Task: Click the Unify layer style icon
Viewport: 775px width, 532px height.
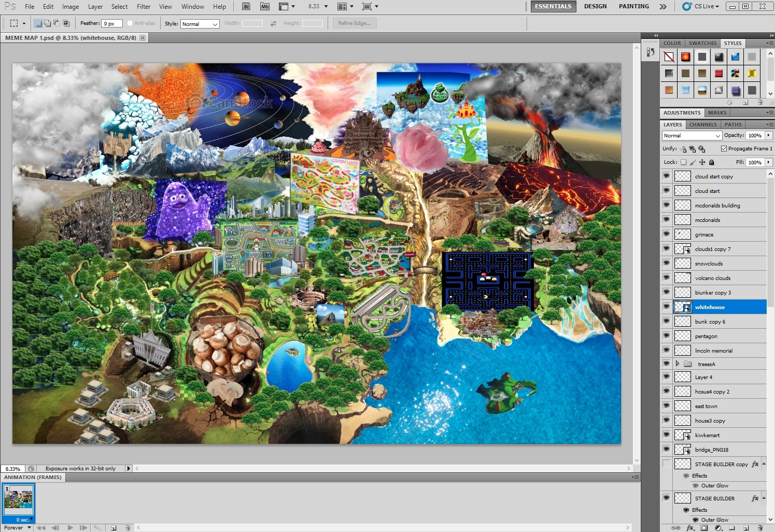Action: pyautogui.click(x=702, y=149)
